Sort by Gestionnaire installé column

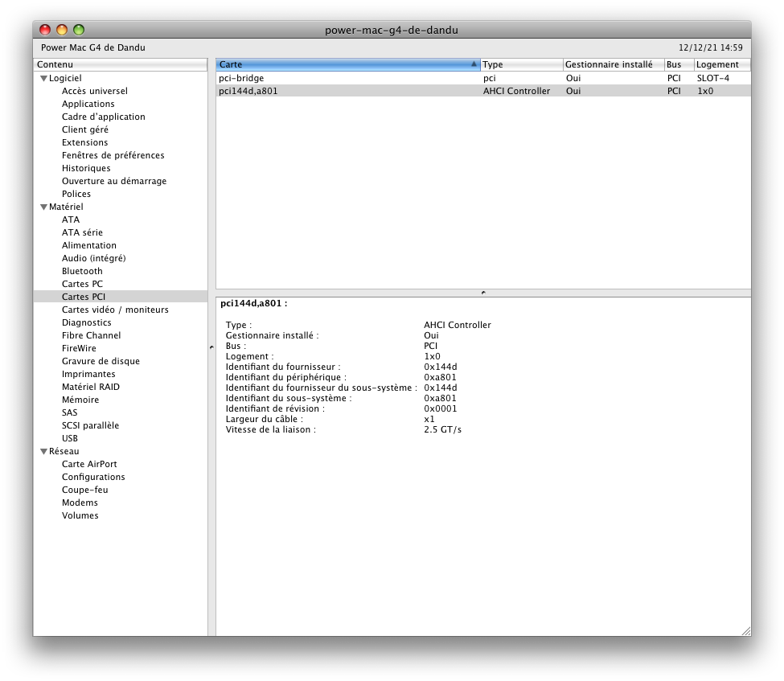point(613,64)
